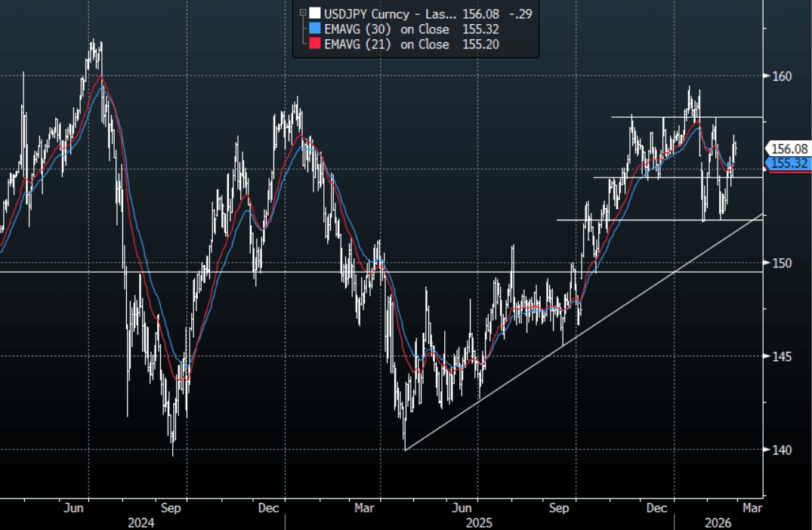812x530 pixels.
Task: Select the EMAVG (30) on Close entry
Action: (x=386, y=29)
